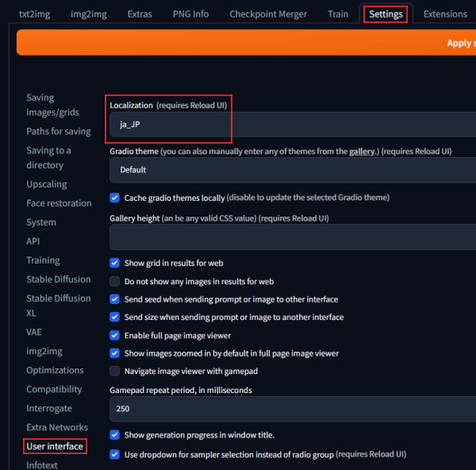Select the User interface settings section
This screenshot has width=476, height=470.
click(x=55, y=446)
